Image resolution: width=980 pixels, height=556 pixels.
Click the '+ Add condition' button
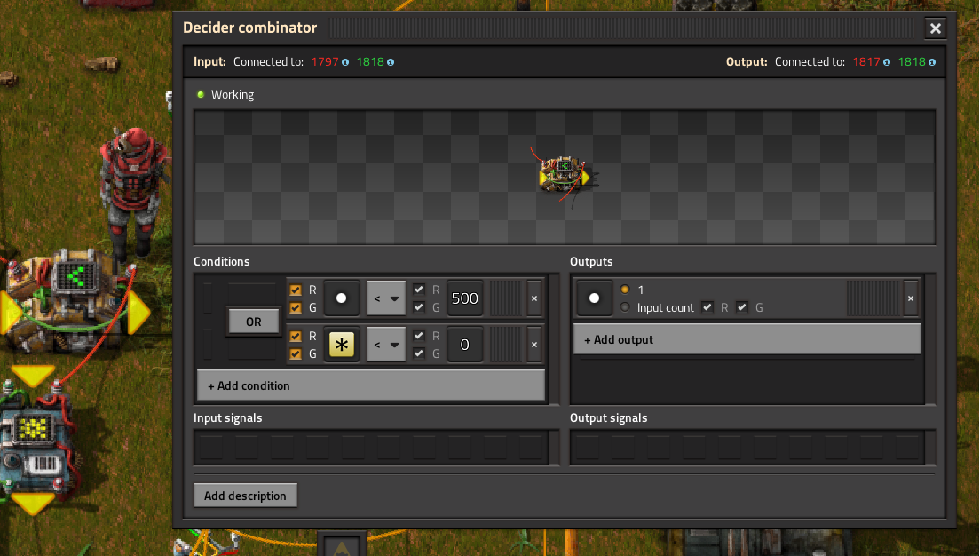(x=370, y=385)
